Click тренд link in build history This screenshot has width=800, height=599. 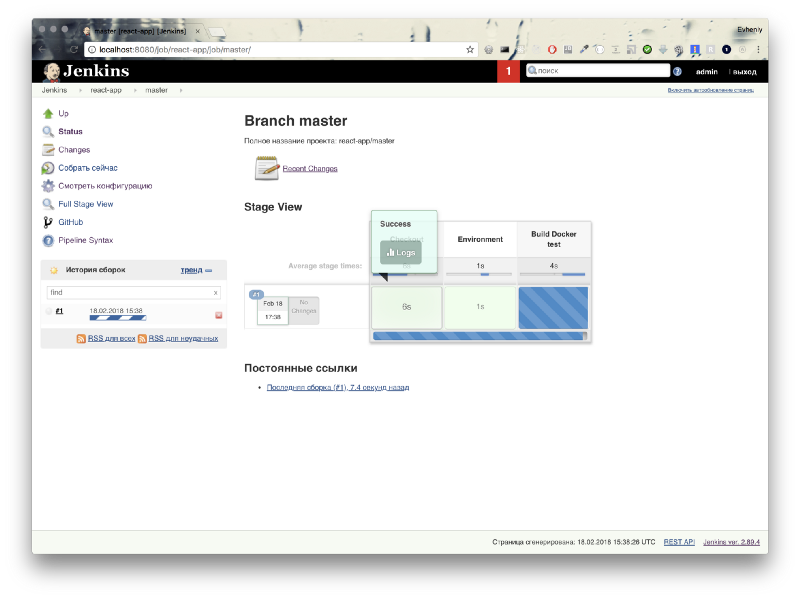coord(191,270)
